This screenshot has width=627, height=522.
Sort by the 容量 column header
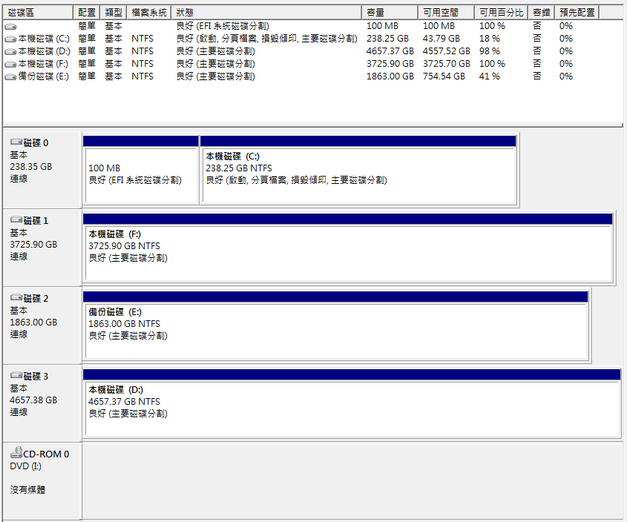(x=390, y=13)
